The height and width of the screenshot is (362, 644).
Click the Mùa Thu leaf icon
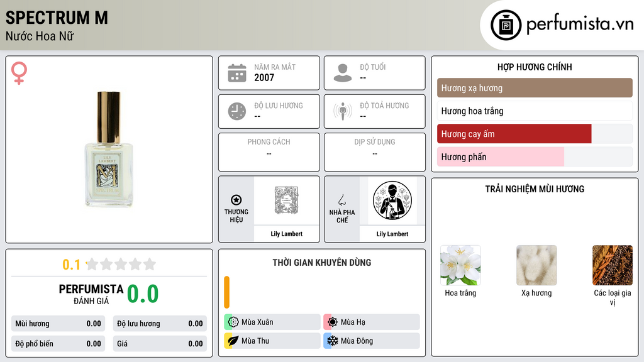point(233,341)
